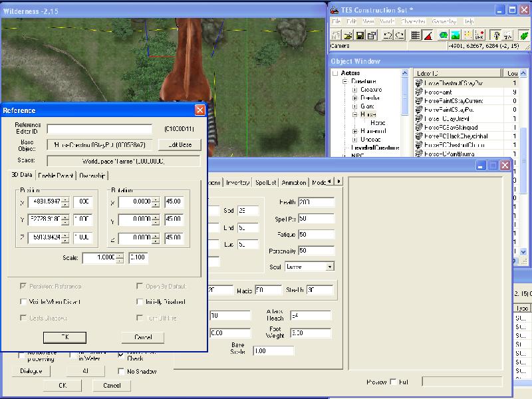
Task: Click the Position X spinner arrows
Action: click(x=65, y=202)
